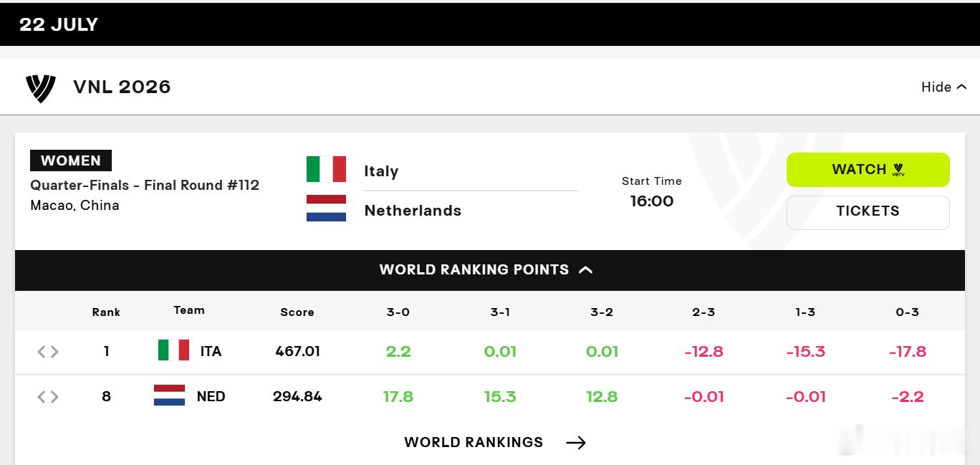Select the Women category tag
Viewport: 980px width, 465px height.
coord(71,160)
